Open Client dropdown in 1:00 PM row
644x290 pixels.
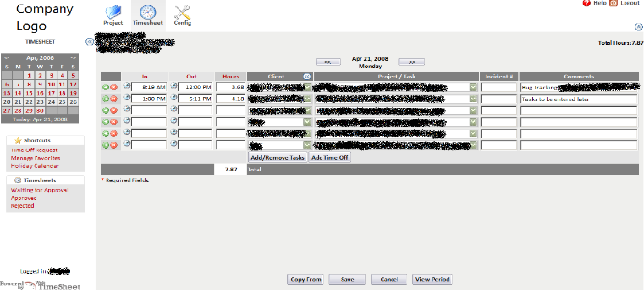coord(307,99)
